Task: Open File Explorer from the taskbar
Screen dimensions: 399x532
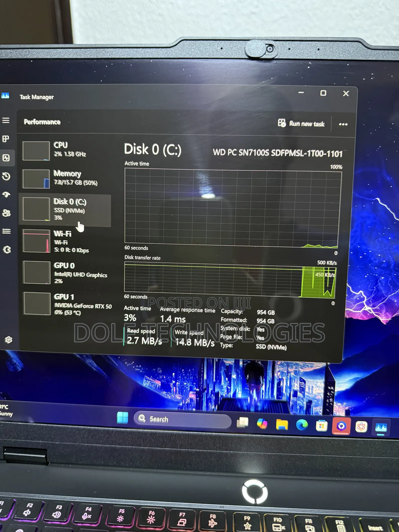Action: pos(282,425)
